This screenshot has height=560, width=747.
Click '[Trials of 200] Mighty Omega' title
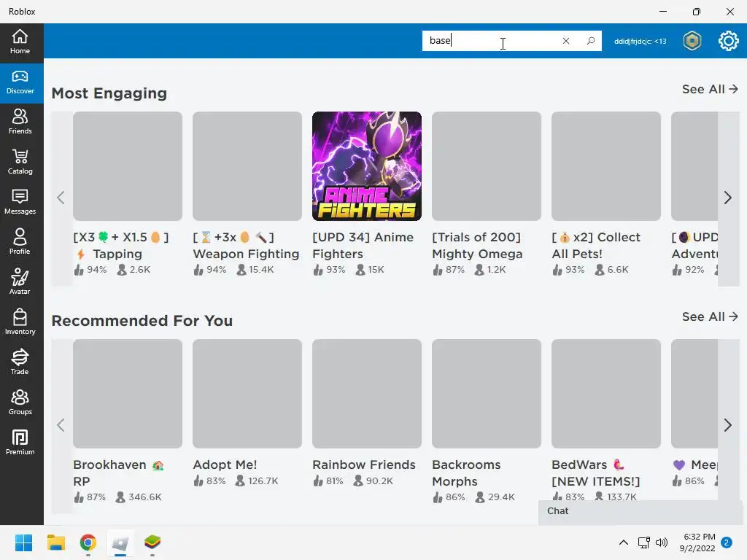[x=477, y=245]
